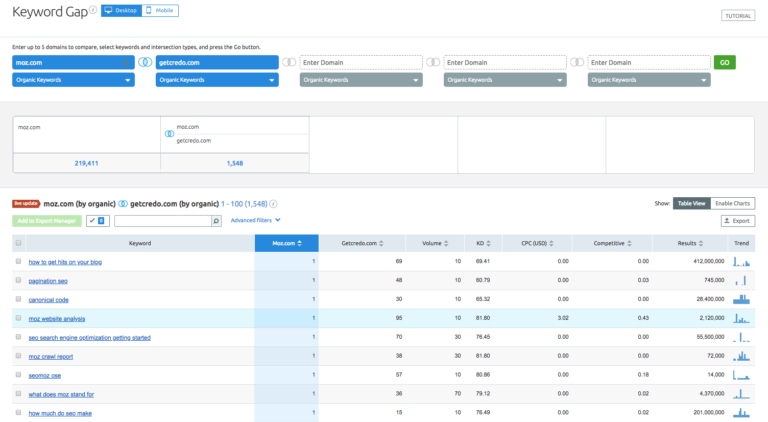The width and height of the screenshot is (768, 422).
Task: Click trend chart for how to get hits on your blog
Action: (741, 261)
